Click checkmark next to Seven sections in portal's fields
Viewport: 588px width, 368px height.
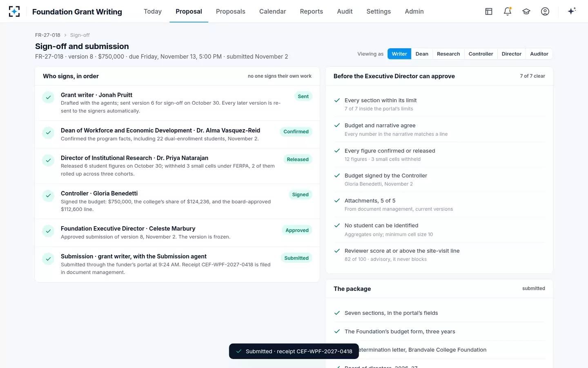click(337, 313)
